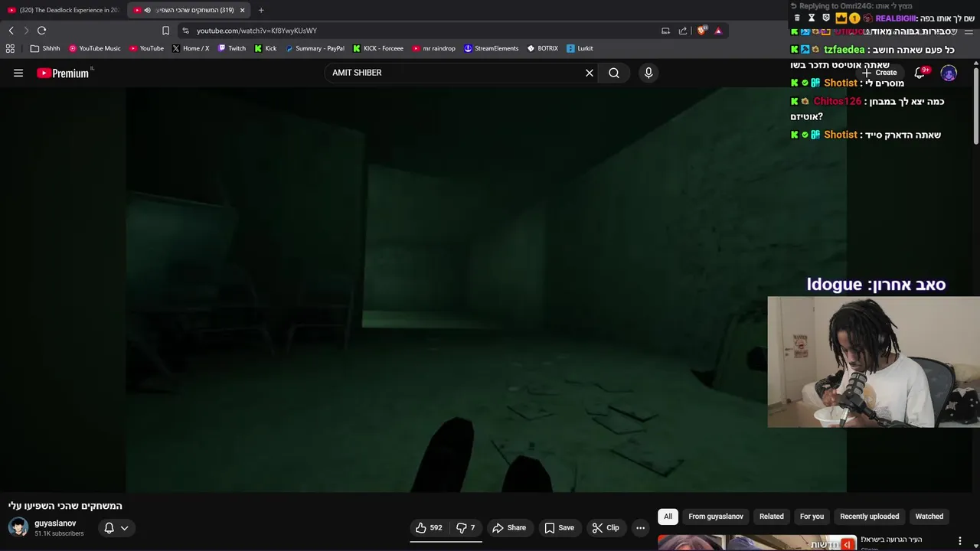Open a new browser tab
Viewport: 980px width, 551px height.
(261, 10)
